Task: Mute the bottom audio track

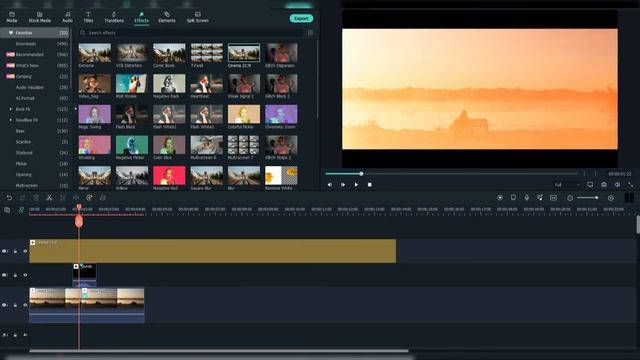Action: [x=25, y=335]
